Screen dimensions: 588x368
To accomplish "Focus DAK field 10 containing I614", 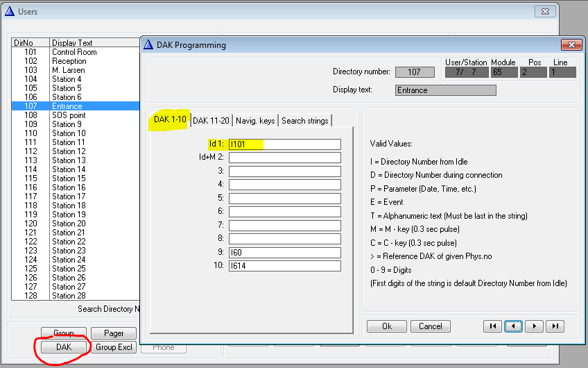I will coord(284,266).
